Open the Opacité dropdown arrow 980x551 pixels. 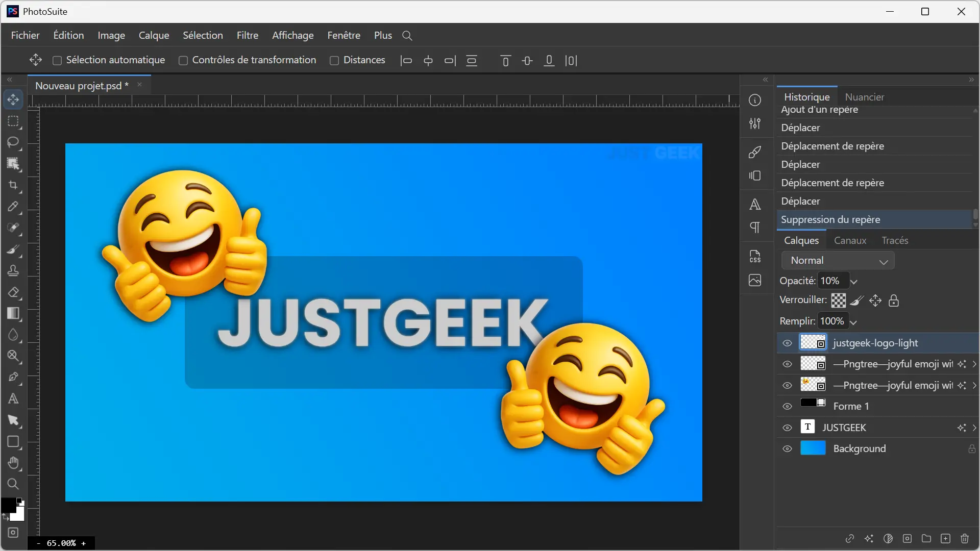tap(854, 282)
